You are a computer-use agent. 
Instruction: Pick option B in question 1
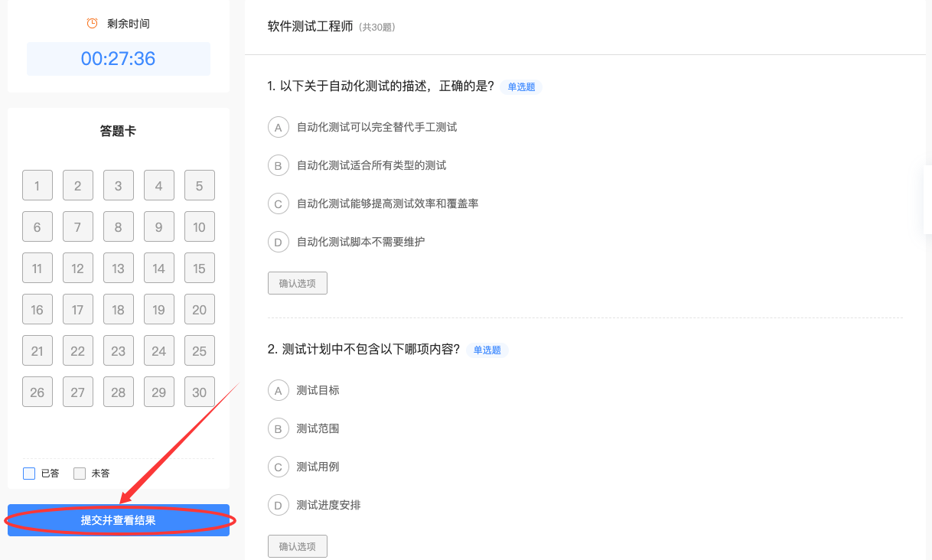[x=278, y=165]
